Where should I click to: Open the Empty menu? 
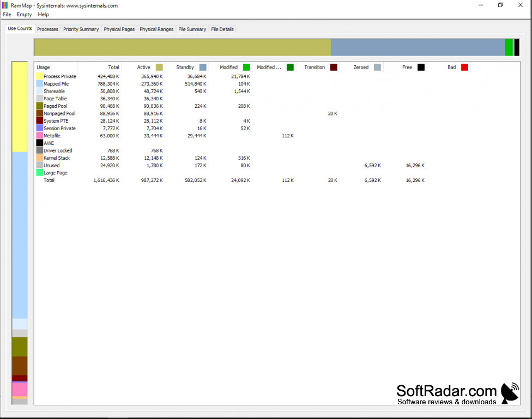click(x=24, y=14)
